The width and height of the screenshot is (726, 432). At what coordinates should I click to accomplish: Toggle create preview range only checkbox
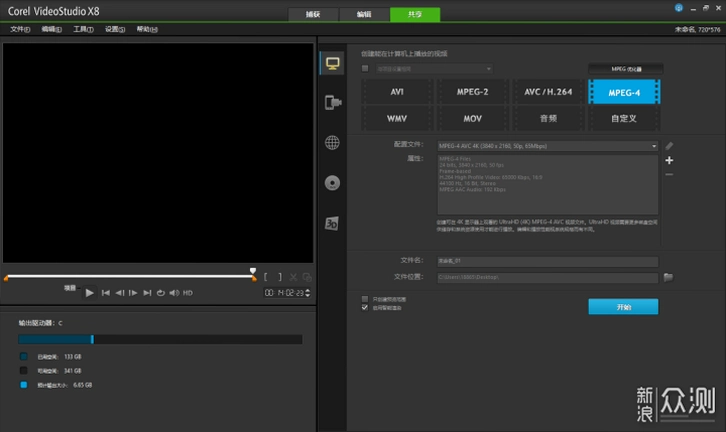tap(365, 299)
